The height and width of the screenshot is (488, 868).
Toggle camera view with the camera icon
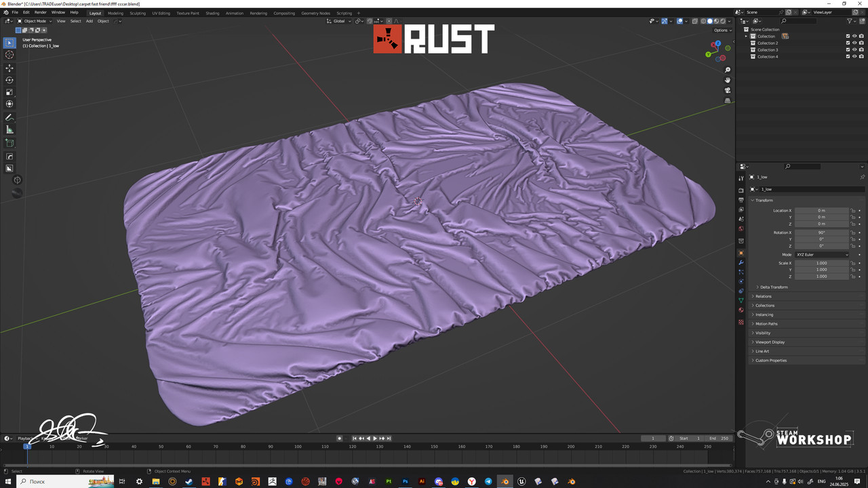pyautogui.click(x=728, y=90)
